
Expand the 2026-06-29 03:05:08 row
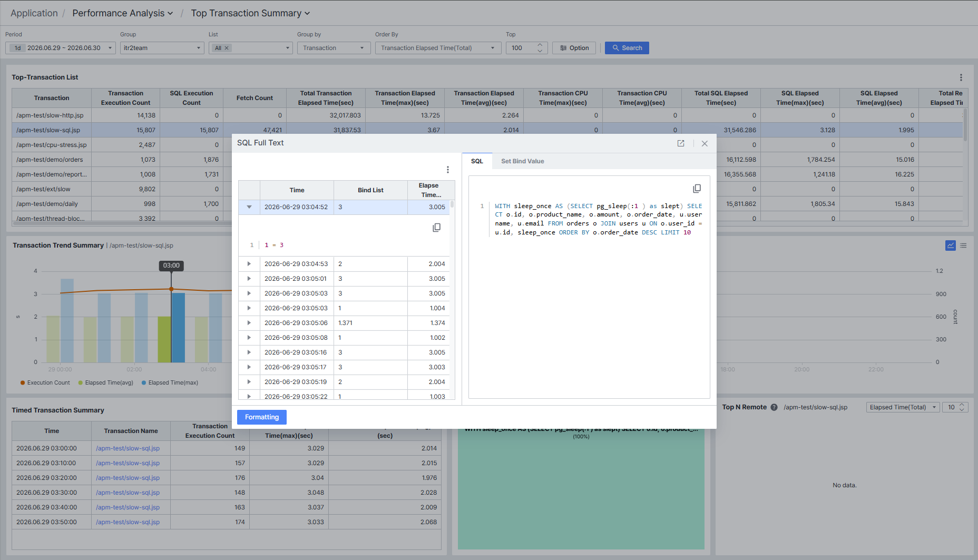coord(249,338)
